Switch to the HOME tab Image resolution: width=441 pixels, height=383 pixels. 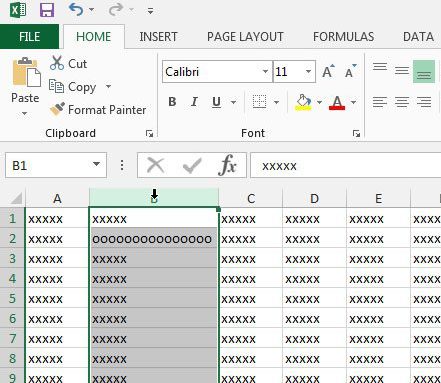[94, 36]
